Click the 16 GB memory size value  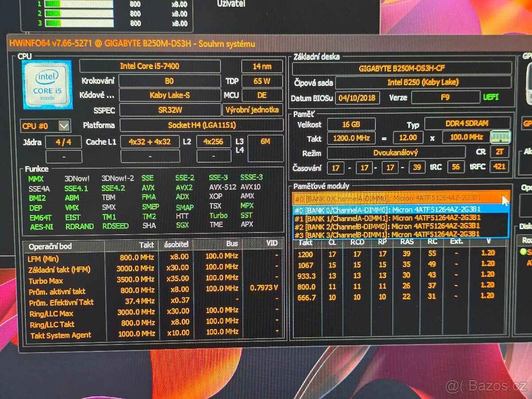click(x=351, y=125)
